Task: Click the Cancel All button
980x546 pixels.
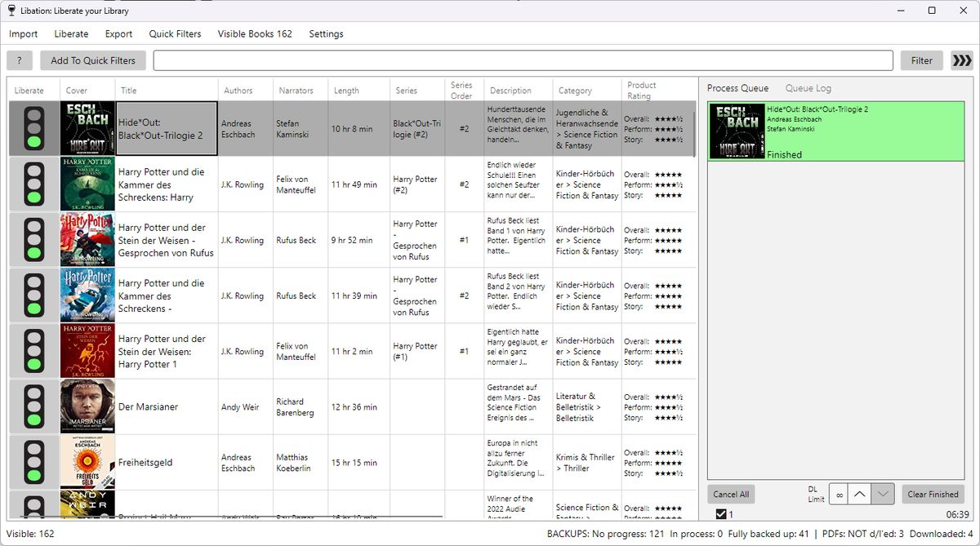Action: pos(731,494)
